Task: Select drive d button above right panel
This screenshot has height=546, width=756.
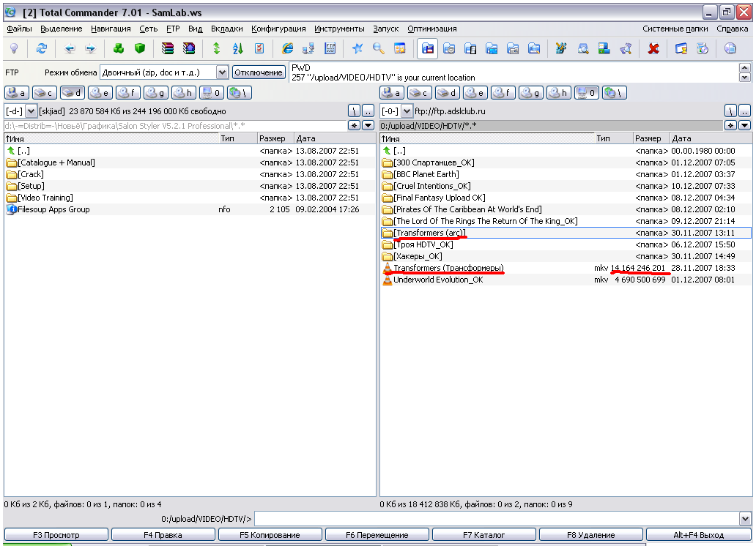Action: point(448,92)
